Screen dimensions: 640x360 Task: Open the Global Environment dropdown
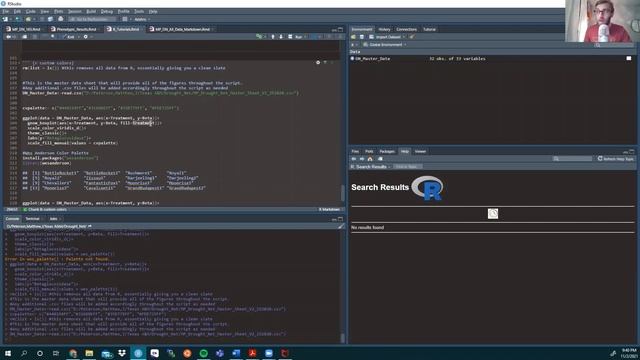384,44
